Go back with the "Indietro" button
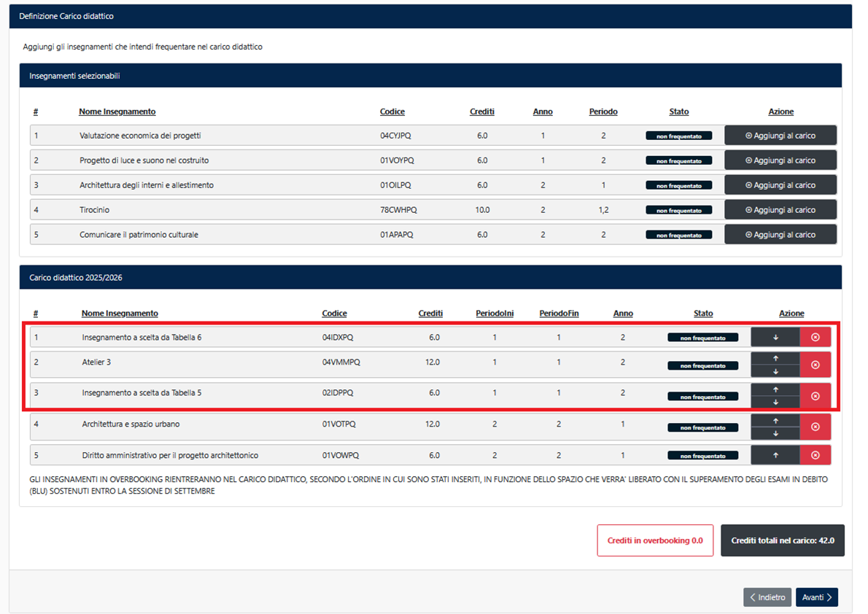The image size is (868, 614). [x=767, y=596]
